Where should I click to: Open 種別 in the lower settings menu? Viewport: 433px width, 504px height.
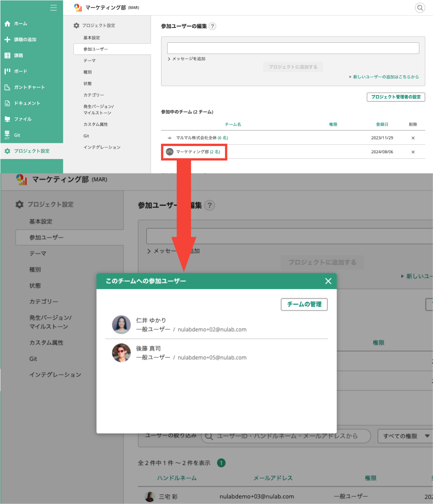(35, 270)
